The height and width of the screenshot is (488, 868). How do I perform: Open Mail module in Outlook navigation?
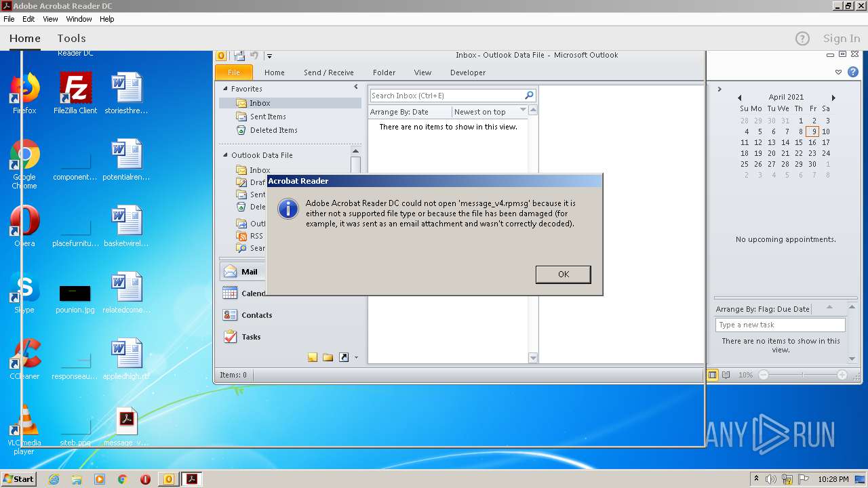(x=242, y=272)
